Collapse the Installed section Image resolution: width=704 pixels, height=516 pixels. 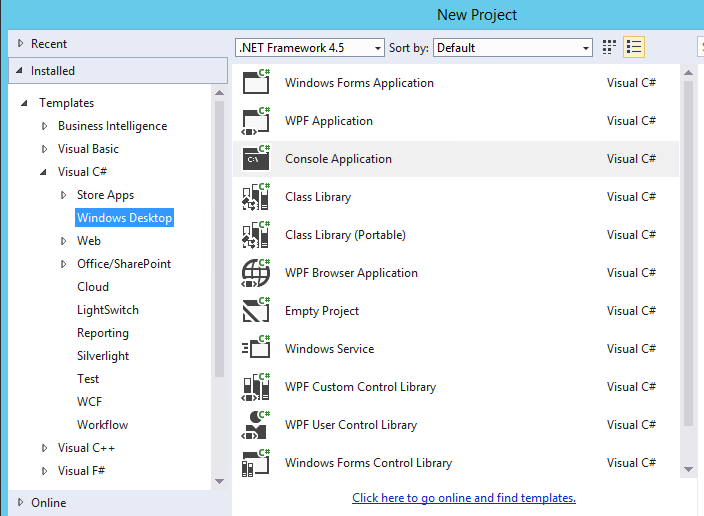(20, 71)
